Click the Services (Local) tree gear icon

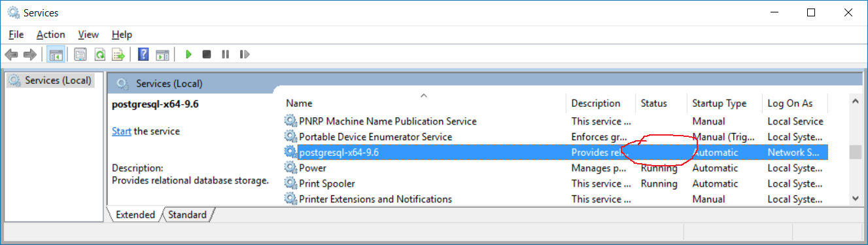(14, 80)
